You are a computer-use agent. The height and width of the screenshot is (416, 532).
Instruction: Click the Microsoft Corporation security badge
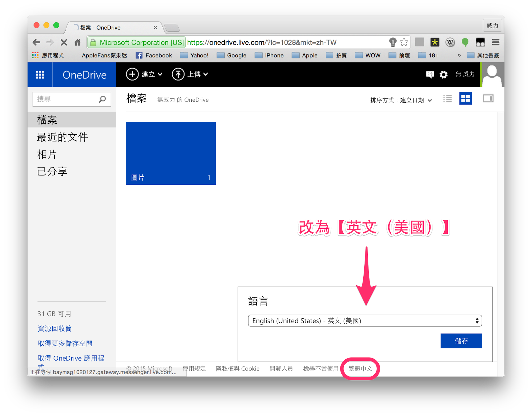[x=137, y=42]
